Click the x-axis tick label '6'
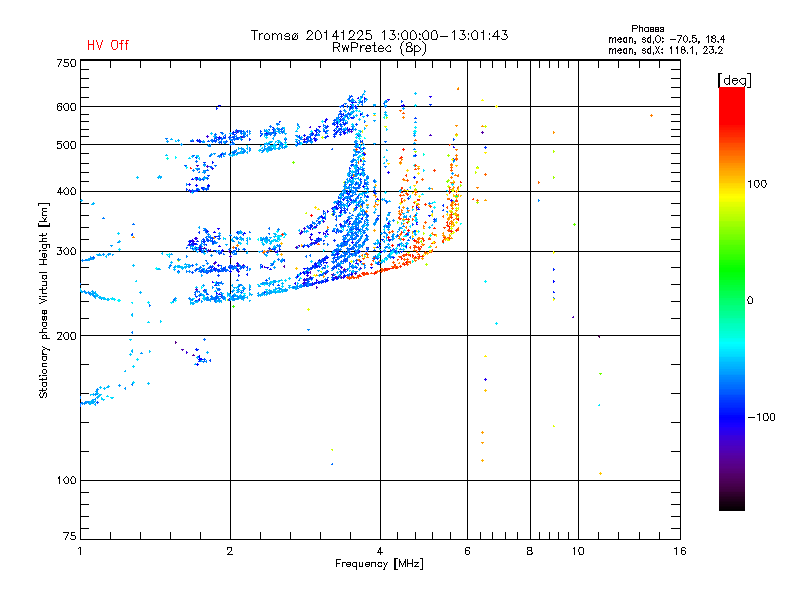800x600 pixels. (467, 551)
